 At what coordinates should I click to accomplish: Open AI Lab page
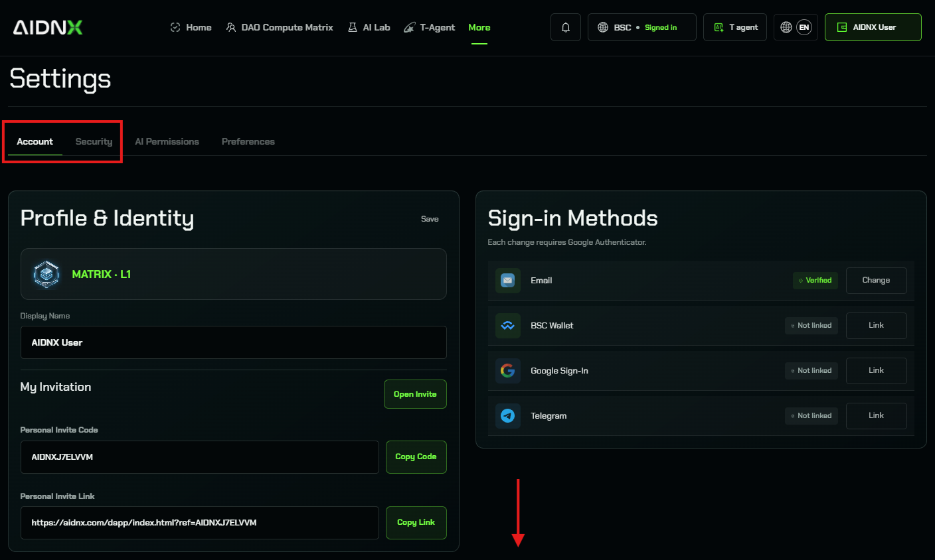point(369,27)
